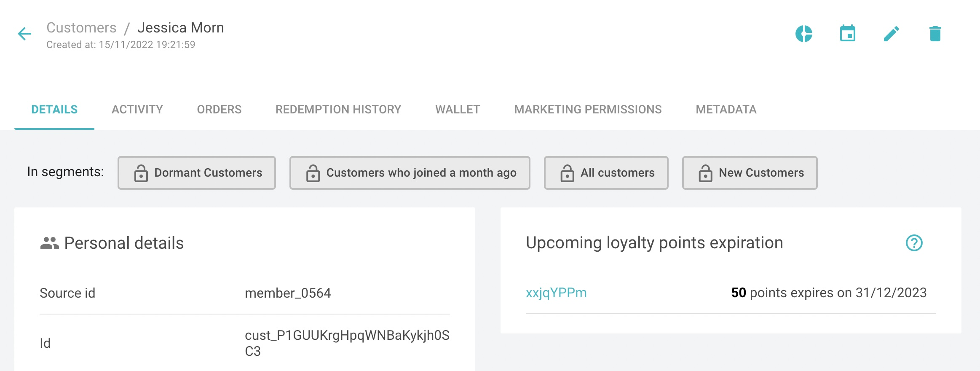
Task: Open the ORDERS tab
Action: tap(219, 109)
